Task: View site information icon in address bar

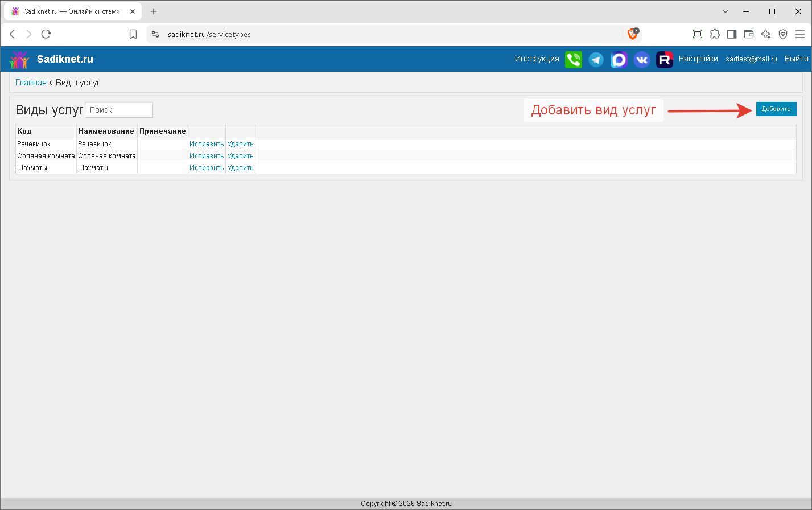Action: [x=155, y=34]
